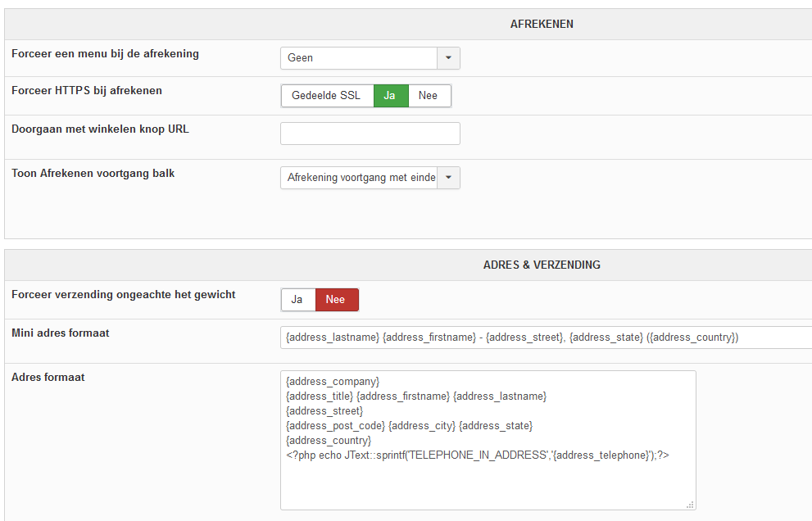
Task: Grab the Adres formaat resize handle
Action: [690, 505]
